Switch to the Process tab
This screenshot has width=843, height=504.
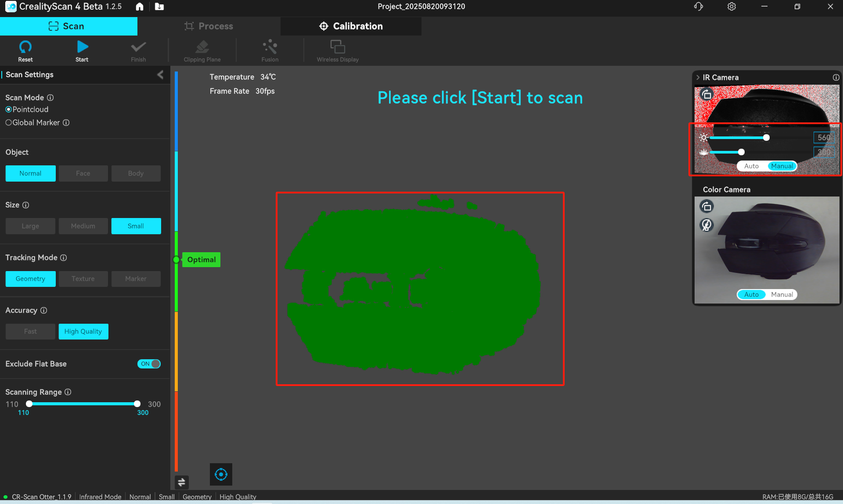pos(209,26)
